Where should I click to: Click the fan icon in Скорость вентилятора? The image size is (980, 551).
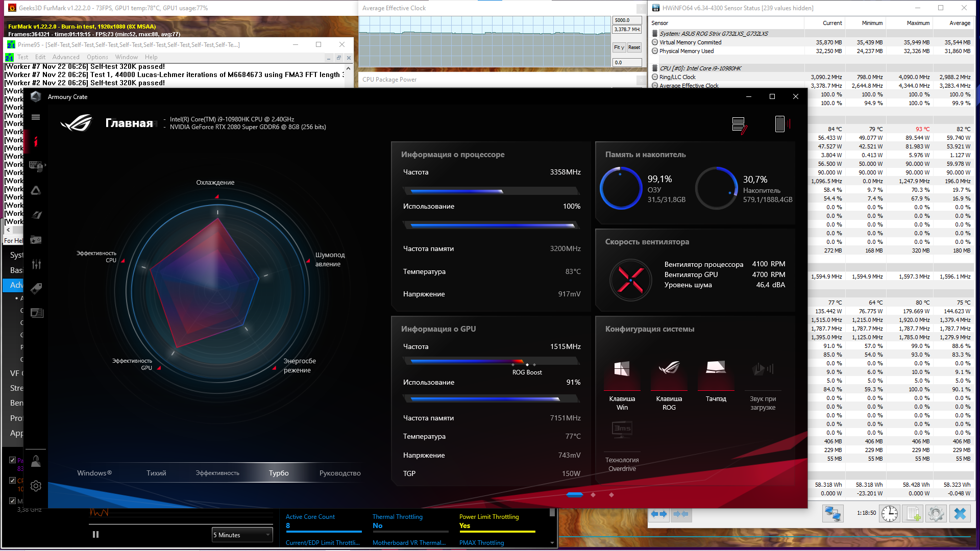[631, 280]
